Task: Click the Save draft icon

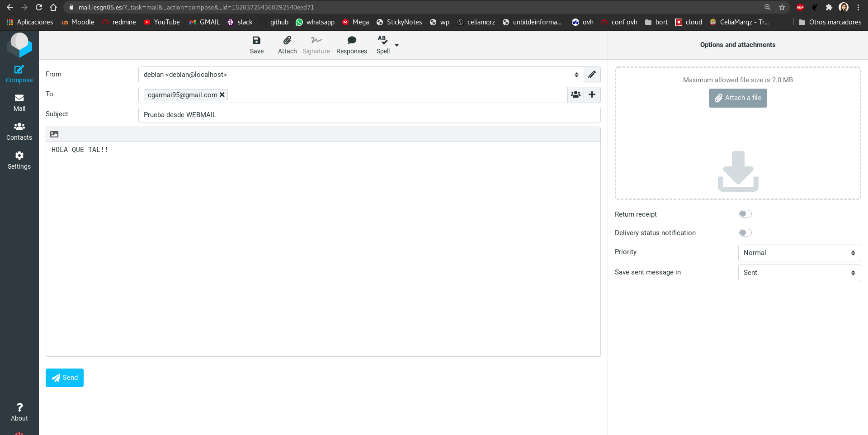Action: 256,41
